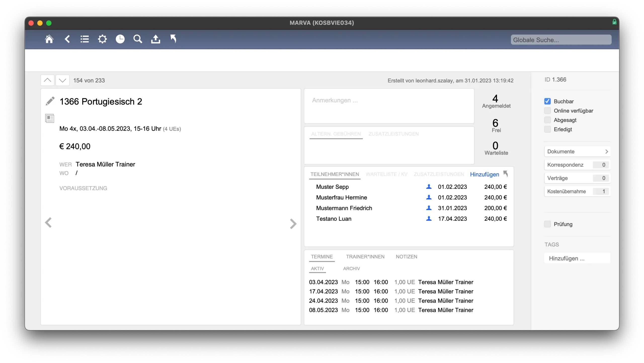Open the TRAINER*INNEN tab
Image resolution: width=644 pixels, height=363 pixels.
(x=365, y=256)
